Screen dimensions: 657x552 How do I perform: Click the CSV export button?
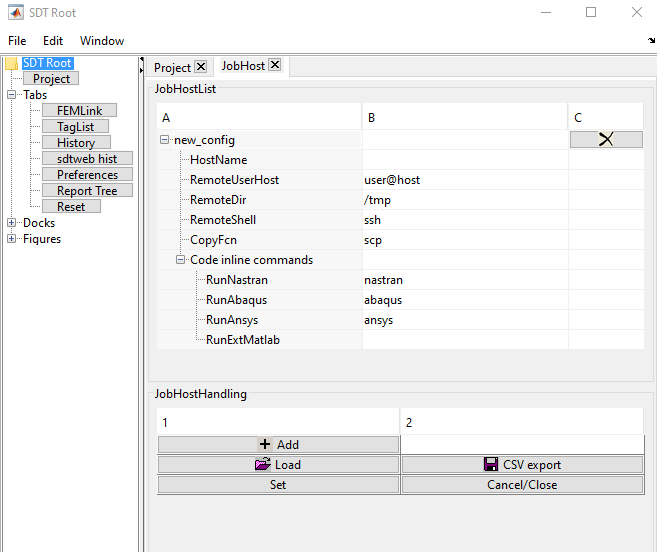[x=522, y=465]
